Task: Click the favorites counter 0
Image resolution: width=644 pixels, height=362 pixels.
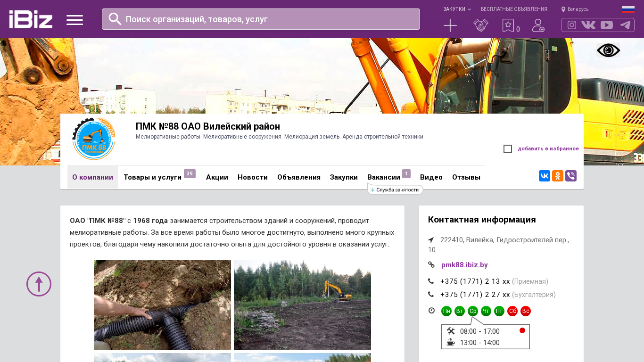Action: pos(518,29)
